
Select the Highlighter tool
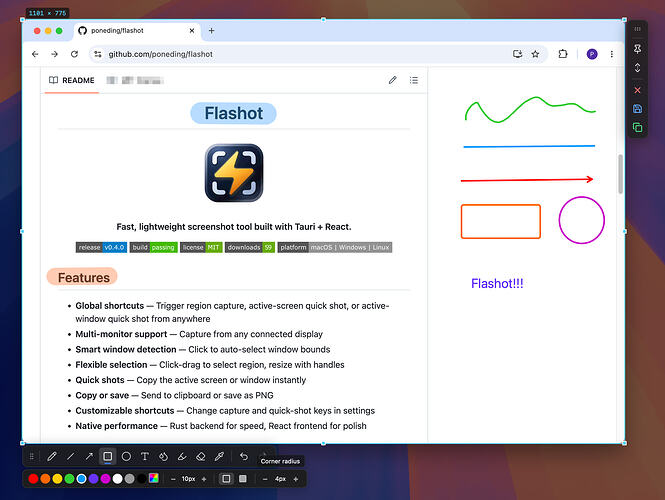(182, 456)
